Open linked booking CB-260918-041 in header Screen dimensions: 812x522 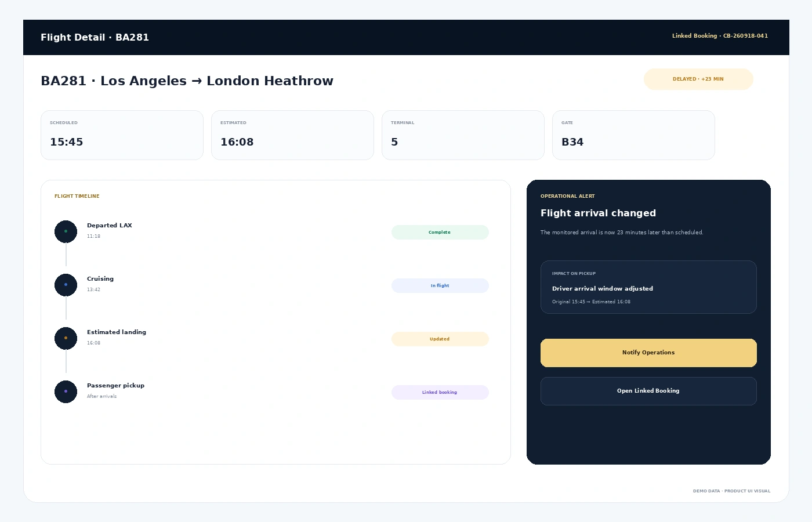720,36
